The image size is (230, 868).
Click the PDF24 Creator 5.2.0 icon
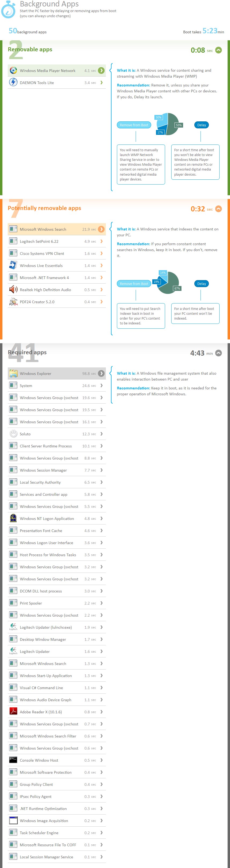[x=13, y=302]
